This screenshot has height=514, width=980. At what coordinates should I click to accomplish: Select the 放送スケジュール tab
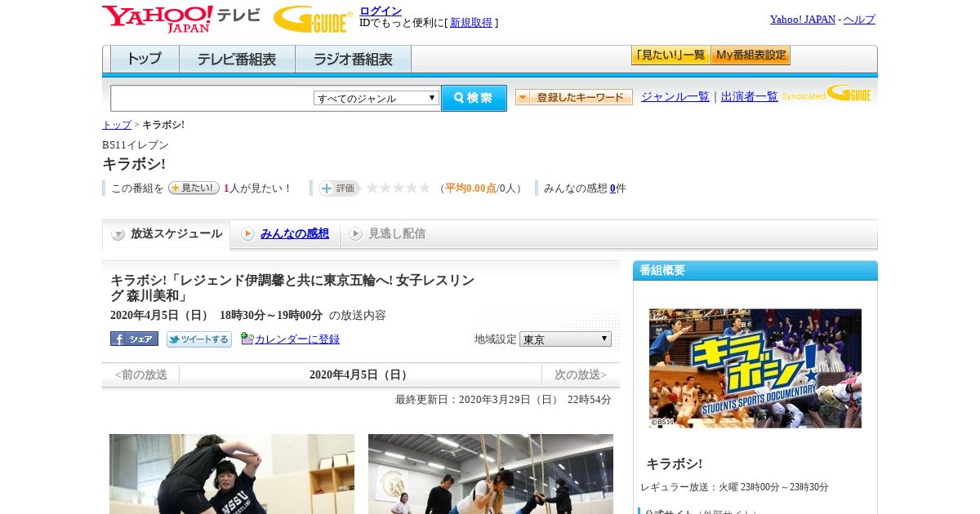[167, 234]
